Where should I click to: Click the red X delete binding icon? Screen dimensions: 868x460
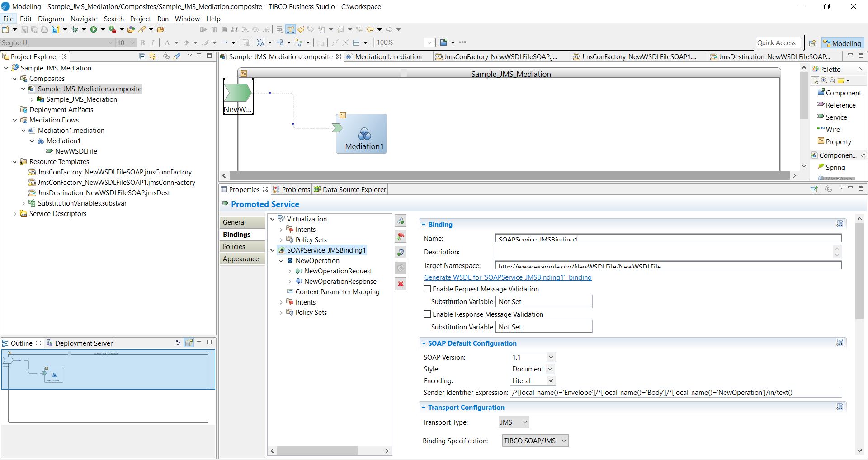point(401,284)
